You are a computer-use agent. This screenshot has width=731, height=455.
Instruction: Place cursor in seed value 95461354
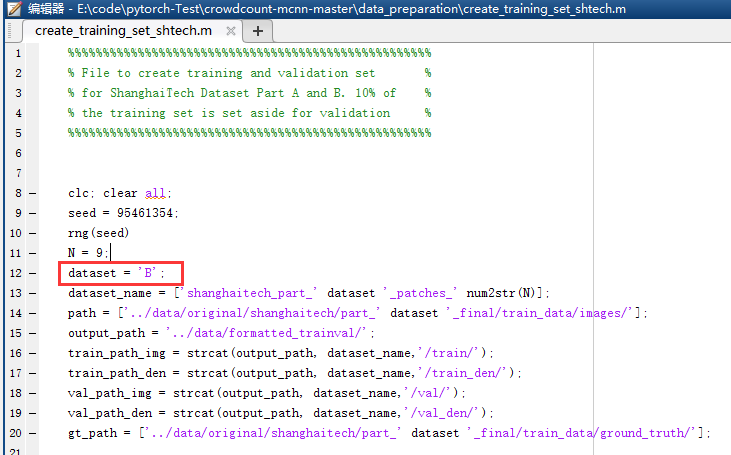coord(145,213)
